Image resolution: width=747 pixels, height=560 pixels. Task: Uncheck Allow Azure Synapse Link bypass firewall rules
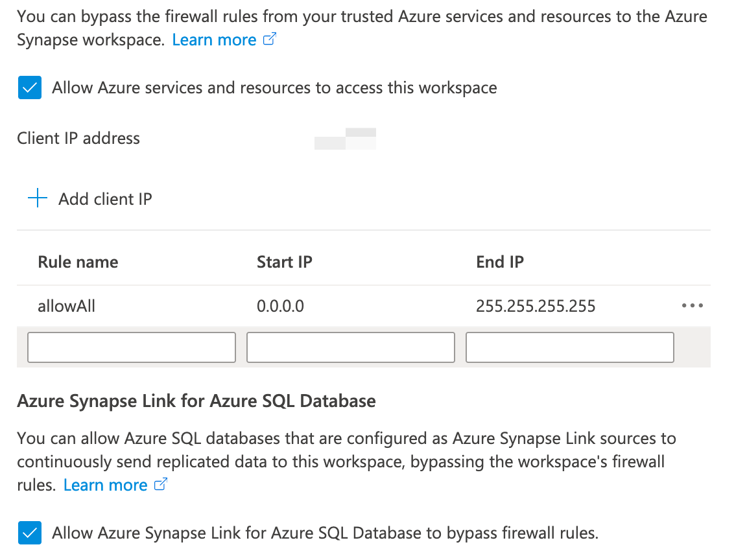(x=29, y=533)
